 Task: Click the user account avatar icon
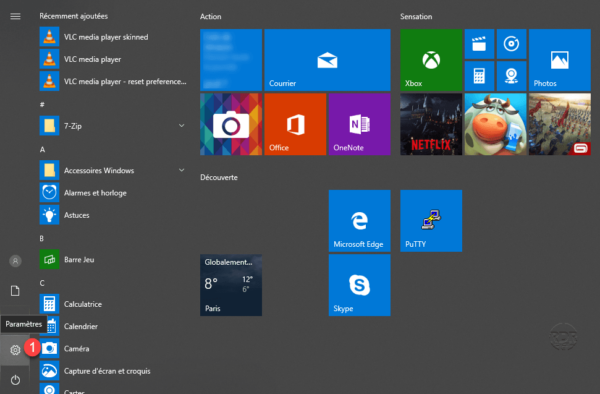point(15,261)
